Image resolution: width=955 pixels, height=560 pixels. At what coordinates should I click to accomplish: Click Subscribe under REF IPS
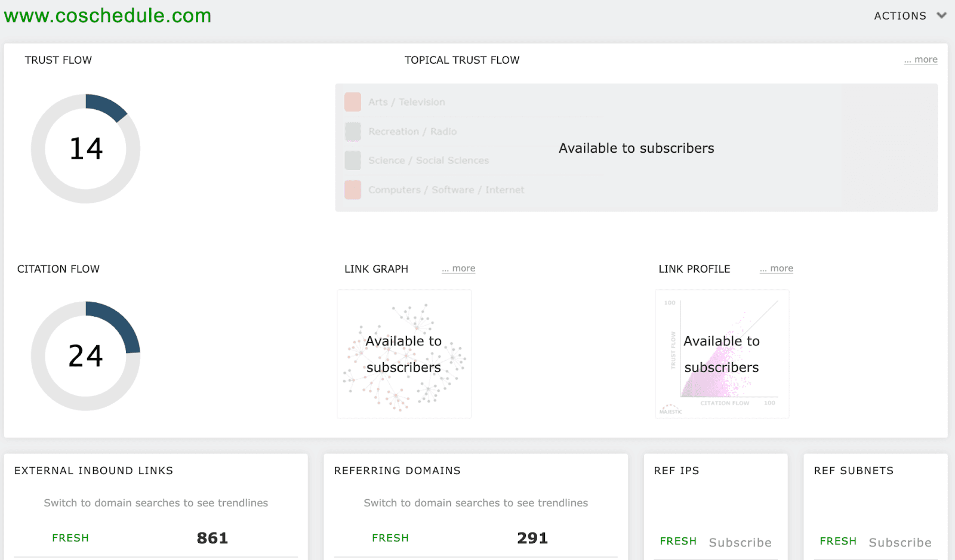point(740,543)
